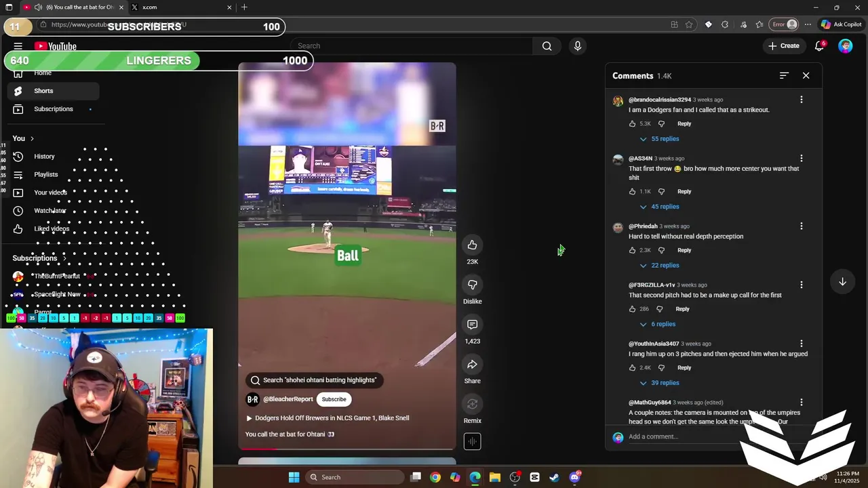
Task: Subscribe to the BleacherReport channel
Action: pos(334,399)
